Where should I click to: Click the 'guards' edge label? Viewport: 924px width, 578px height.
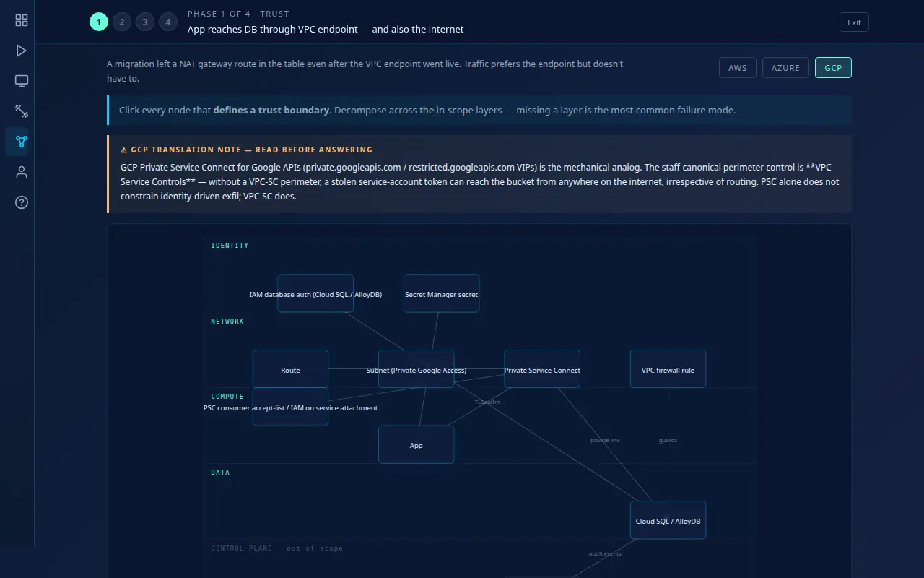pyautogui.click(x=668, y=440)
